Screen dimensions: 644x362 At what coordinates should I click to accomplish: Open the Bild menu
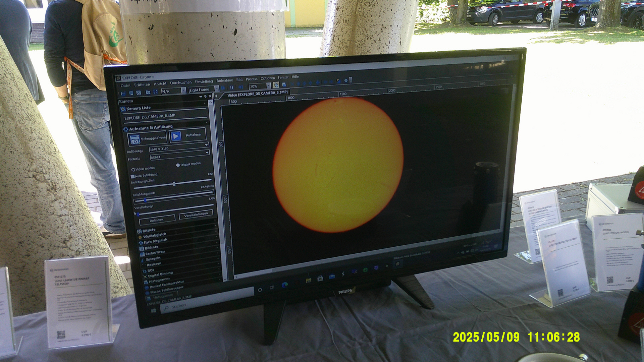pos(239,80)
